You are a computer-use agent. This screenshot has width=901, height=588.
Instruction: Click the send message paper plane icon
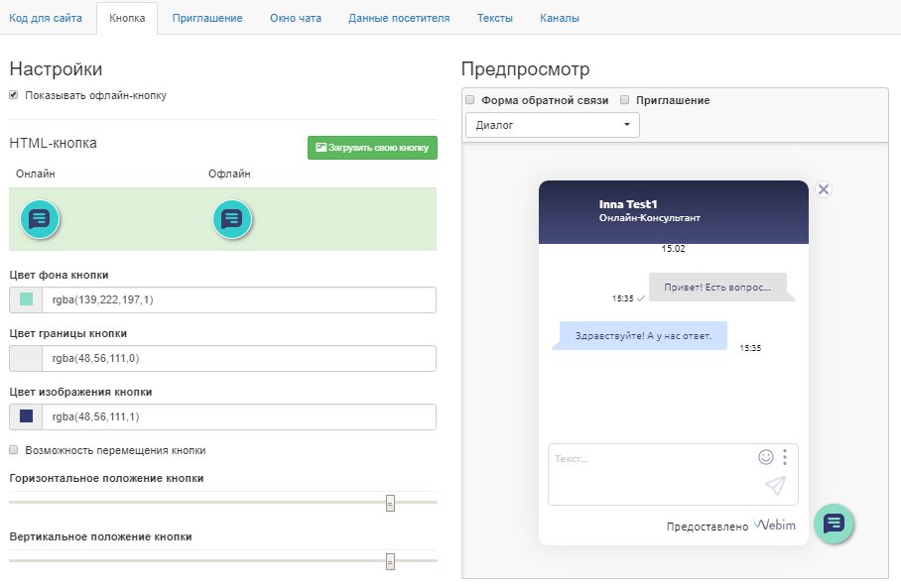point(775,485)
